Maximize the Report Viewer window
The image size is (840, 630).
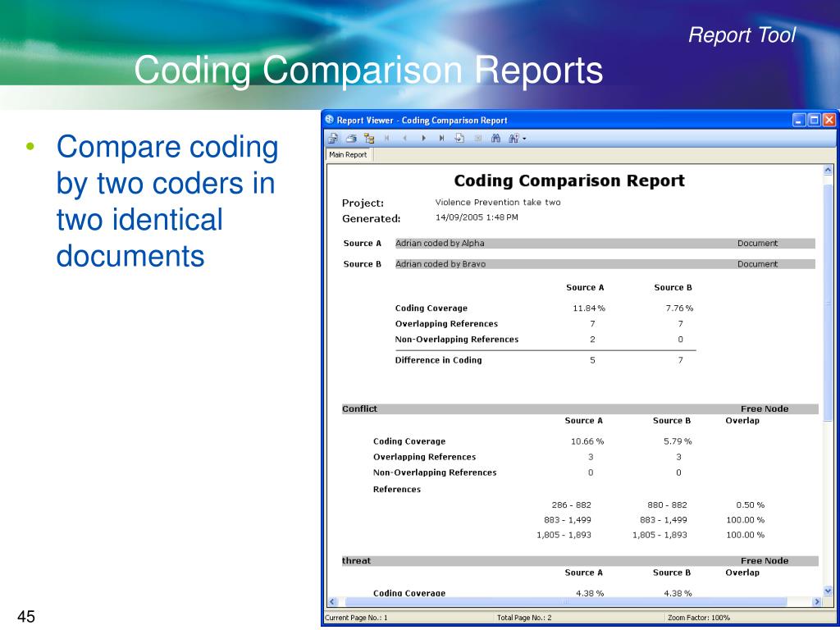(814, 120)
